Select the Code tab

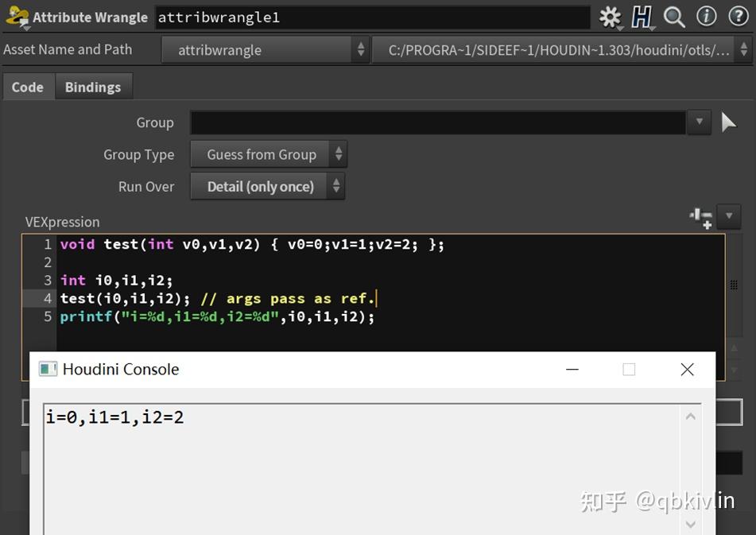click(x=28, y=86)
